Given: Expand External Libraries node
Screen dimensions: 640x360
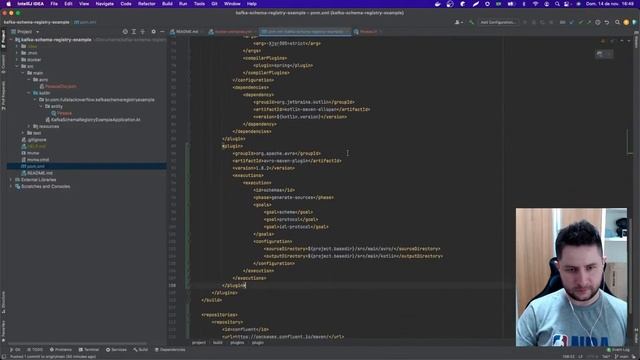Looking at the screenshot, I should [x=11, y=180].
